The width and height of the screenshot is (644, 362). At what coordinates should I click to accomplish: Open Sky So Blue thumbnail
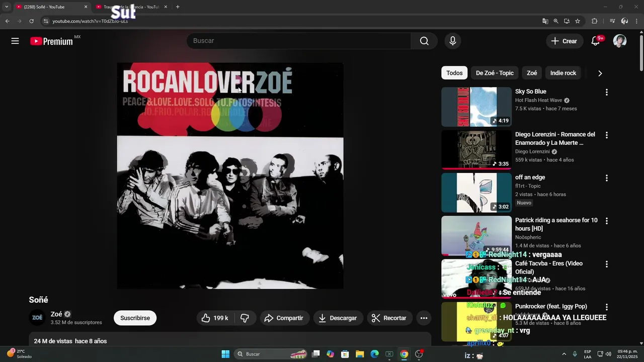(476, 107)
